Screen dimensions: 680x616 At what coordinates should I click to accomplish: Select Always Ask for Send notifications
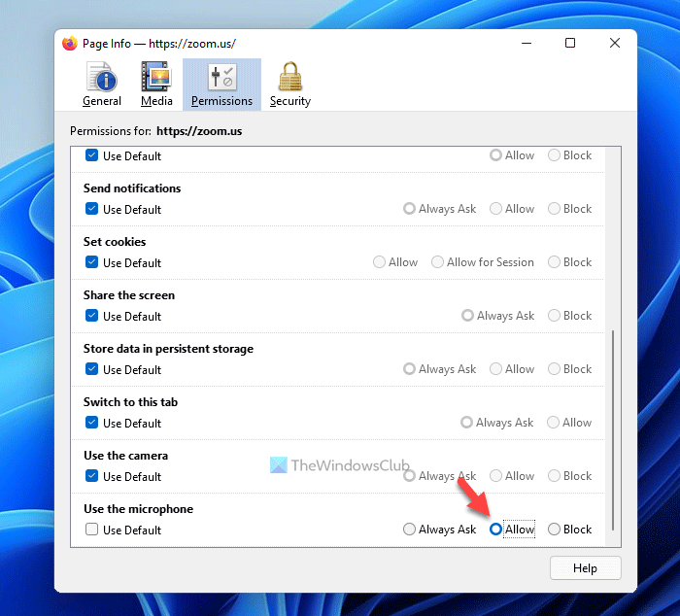409,209
